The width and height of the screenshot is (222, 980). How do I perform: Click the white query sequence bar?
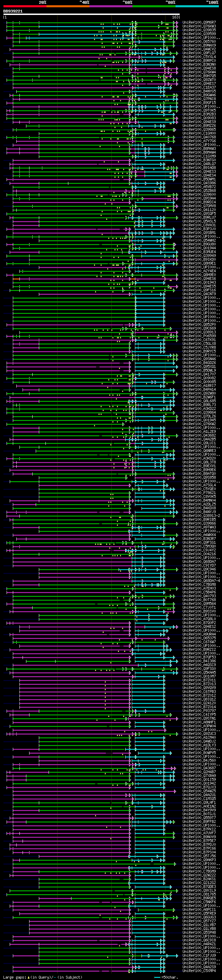point(92,14)
